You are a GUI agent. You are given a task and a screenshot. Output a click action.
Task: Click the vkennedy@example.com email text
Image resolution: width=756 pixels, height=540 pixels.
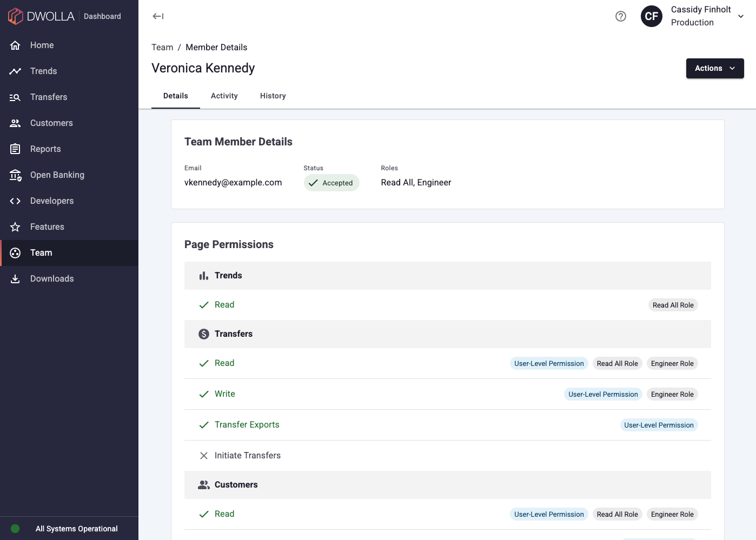coord(233,183)
